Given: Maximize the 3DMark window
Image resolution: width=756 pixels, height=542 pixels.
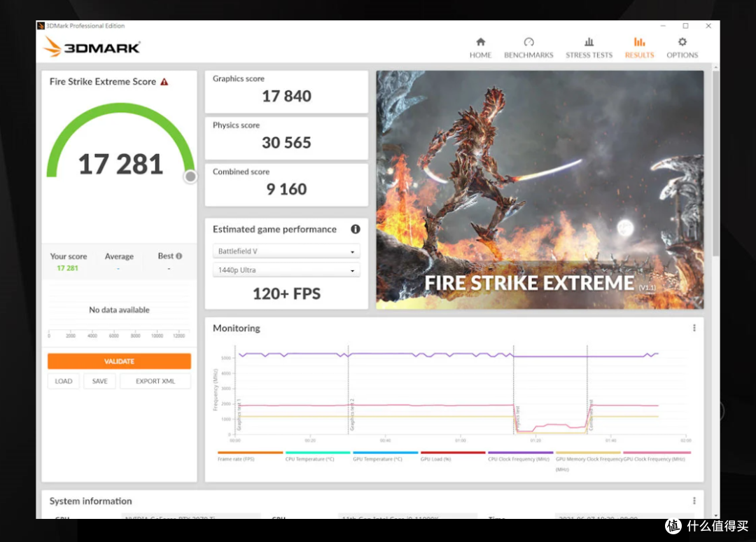Looking at the screenshot, I should (x=685, y=26).
